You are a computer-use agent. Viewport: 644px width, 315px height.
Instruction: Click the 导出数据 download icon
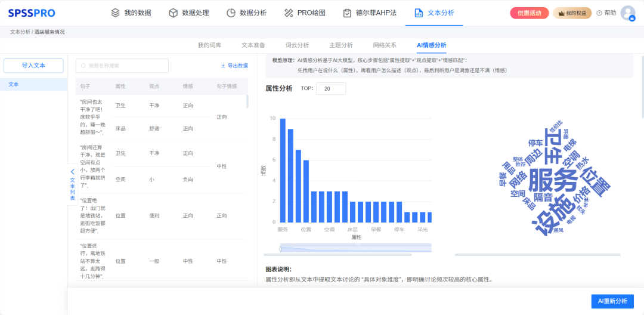pyautogui.click(x=223, y=66)
